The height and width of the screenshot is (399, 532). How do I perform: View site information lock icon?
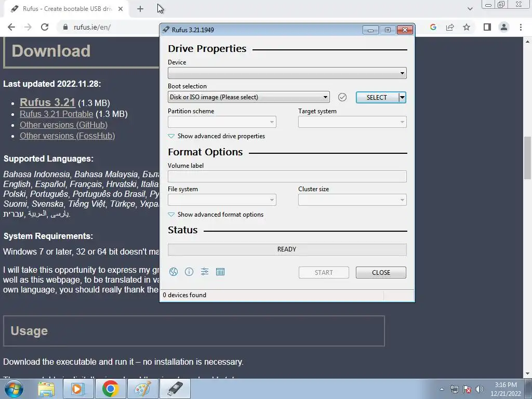(65, 27)
